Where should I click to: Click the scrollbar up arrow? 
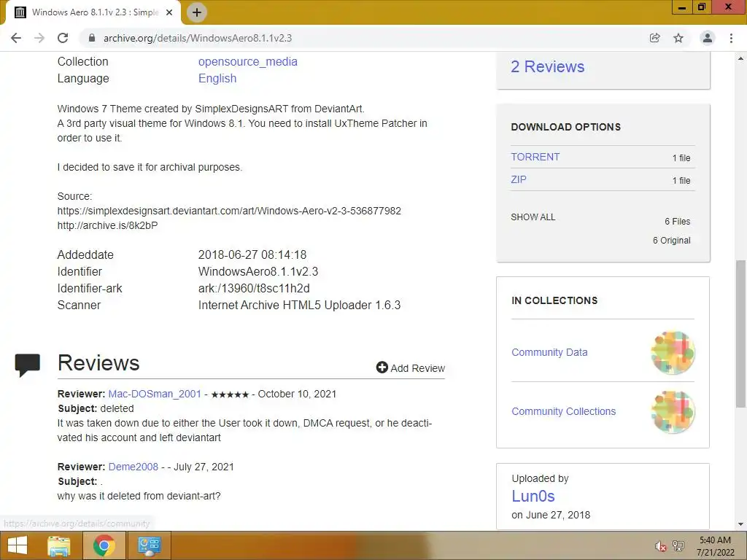click(741, 58)
